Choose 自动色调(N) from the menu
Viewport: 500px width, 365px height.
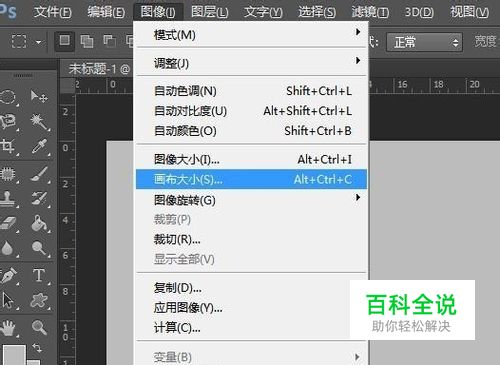(x=251, y=91)
